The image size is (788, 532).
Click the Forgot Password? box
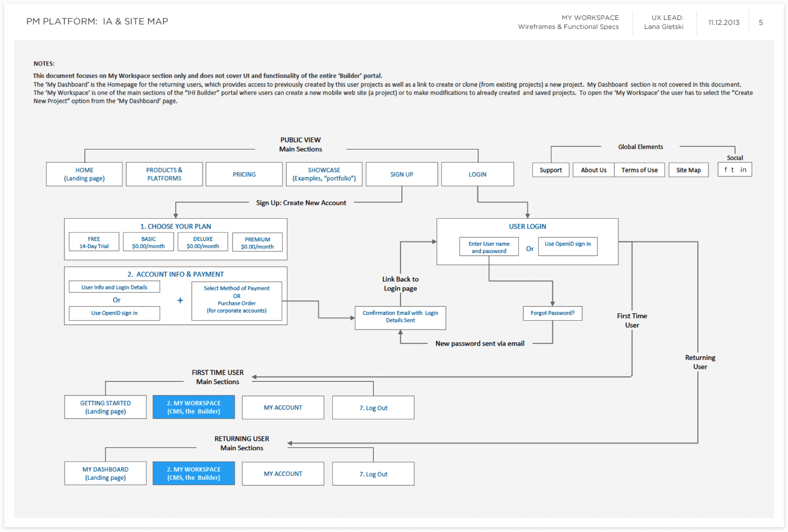tap(552, 313)
